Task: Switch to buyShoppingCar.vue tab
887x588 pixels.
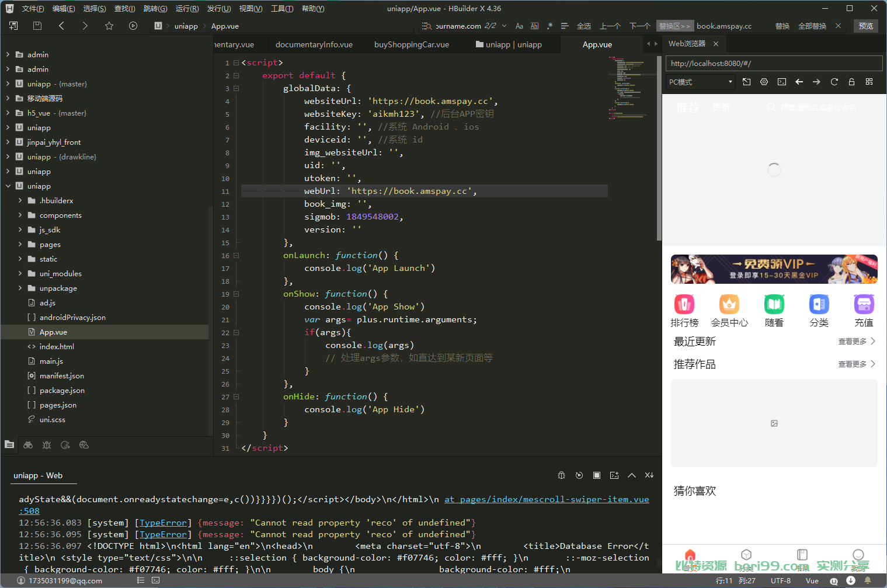Action: pos(412,44)
